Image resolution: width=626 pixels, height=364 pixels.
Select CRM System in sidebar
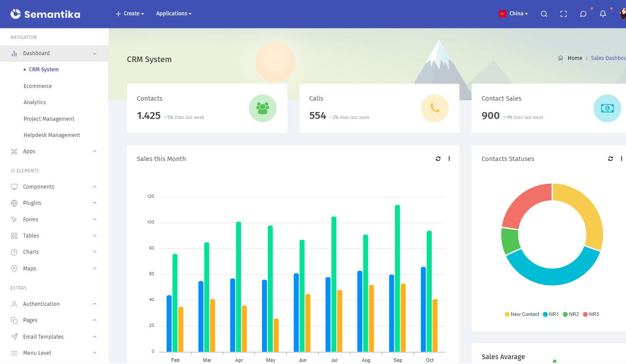[44, 70]
